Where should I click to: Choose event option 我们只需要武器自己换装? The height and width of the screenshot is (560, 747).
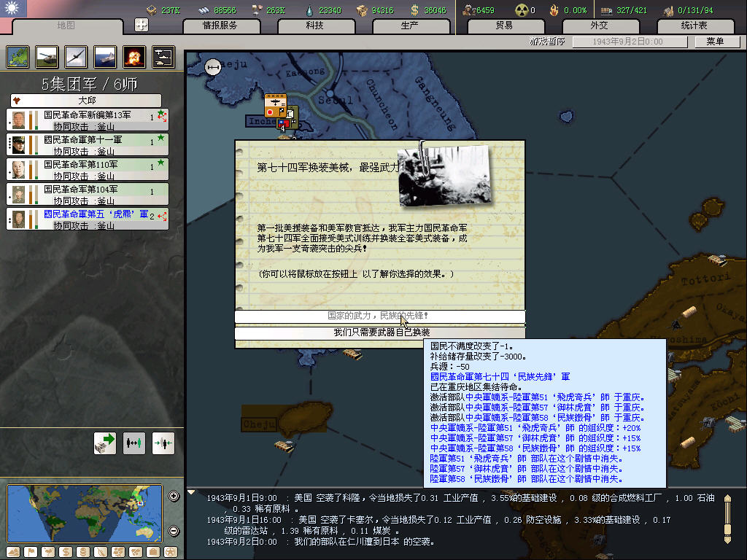click(379, 332)
